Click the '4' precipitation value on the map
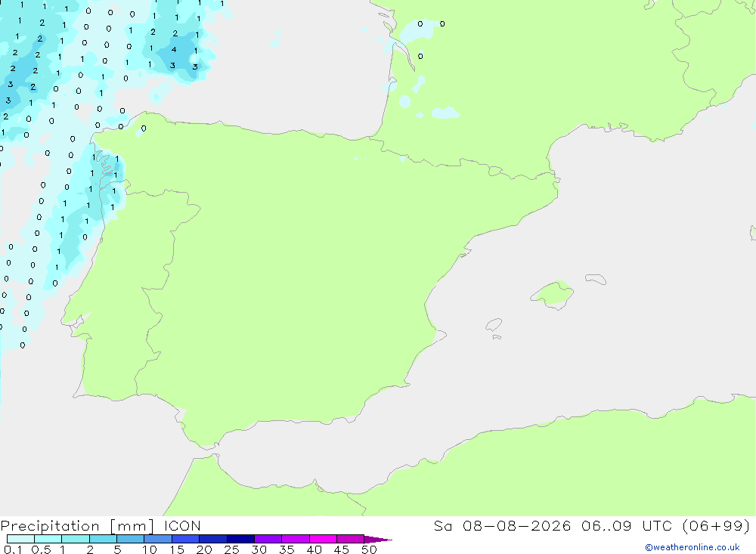Screen dimensions: 756x554 tap(174, 50)
